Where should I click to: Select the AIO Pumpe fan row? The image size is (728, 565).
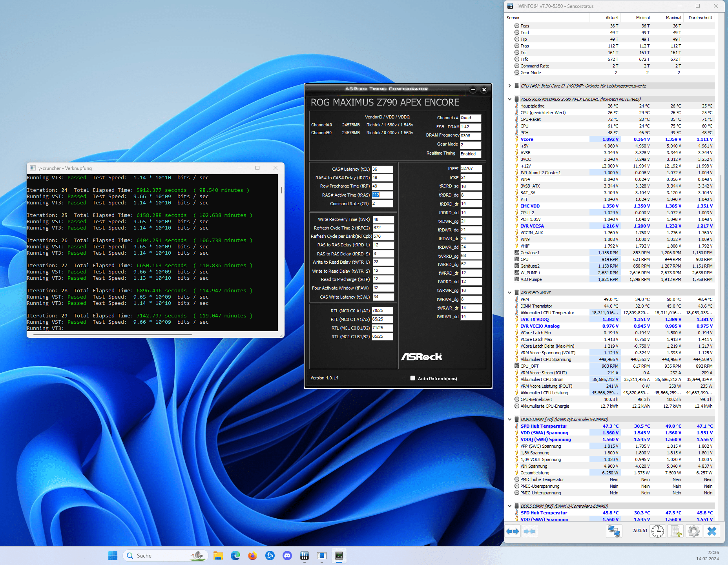point(614,279)
